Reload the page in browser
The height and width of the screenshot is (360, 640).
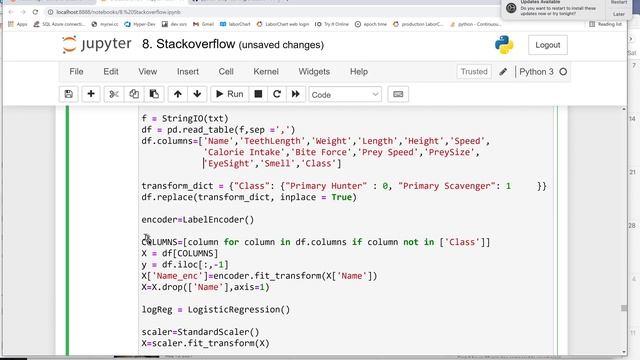click(35, 12)
